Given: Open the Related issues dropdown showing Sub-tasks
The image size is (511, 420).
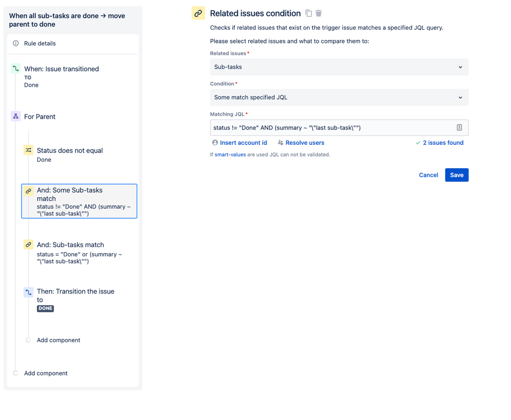Looking at the screenshot, I should 339,67.
